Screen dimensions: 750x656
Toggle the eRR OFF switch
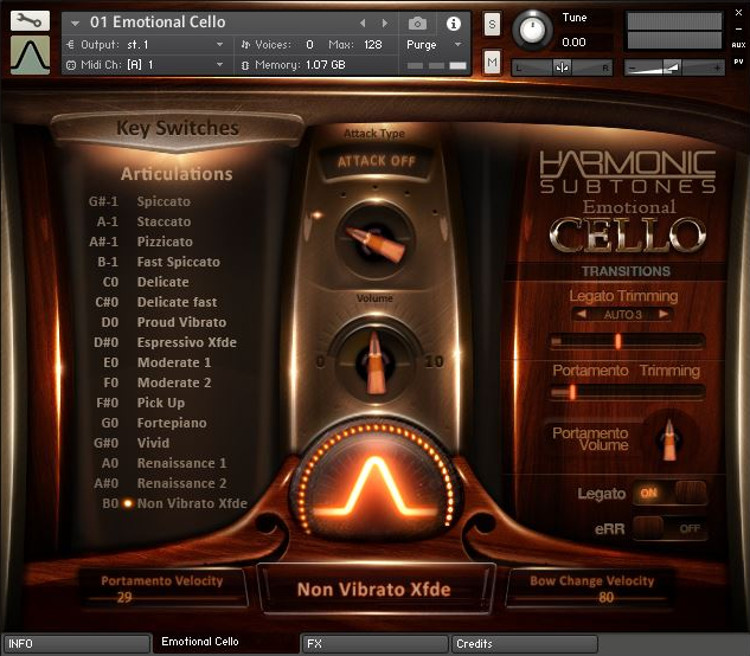pyautogui.click(x=670, y=528)
